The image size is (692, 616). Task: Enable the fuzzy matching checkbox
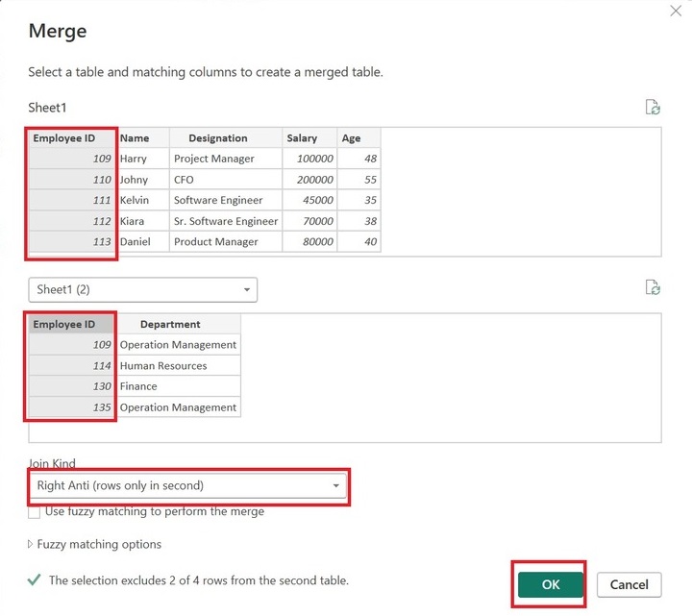(x=35, y=512)
